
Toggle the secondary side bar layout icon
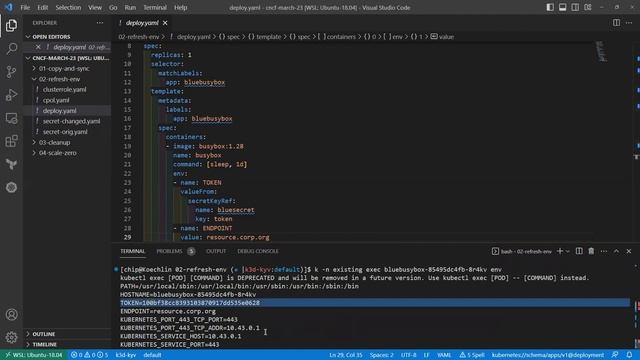[x=575, y=7]
